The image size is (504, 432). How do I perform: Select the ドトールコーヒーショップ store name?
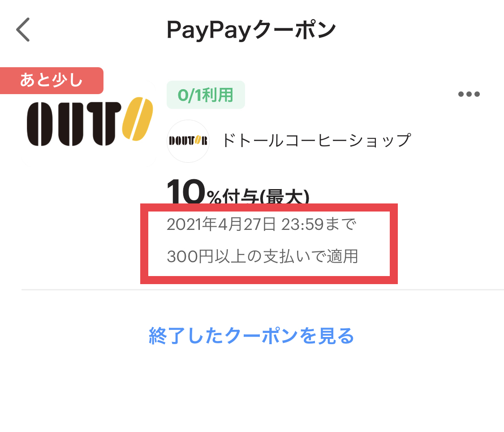[316, 141]
